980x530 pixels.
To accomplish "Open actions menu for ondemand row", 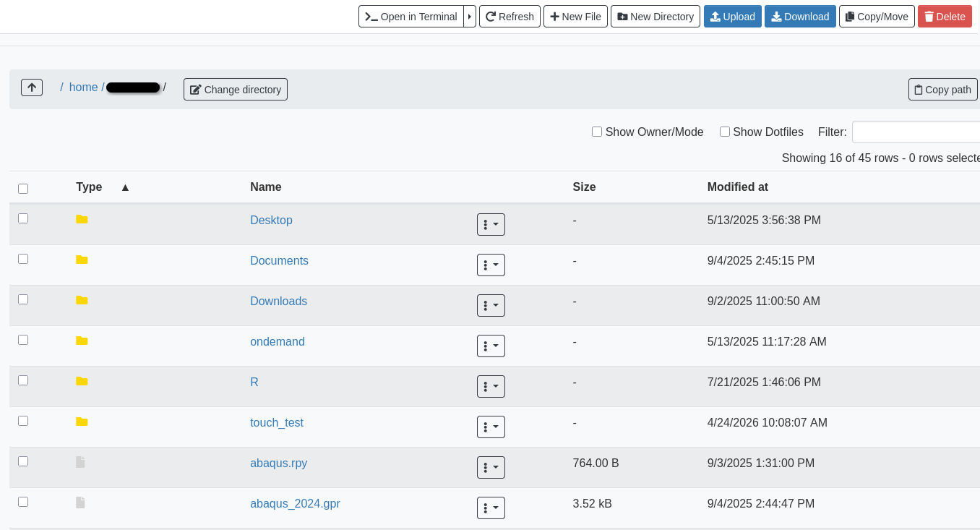I will [491, 346].
